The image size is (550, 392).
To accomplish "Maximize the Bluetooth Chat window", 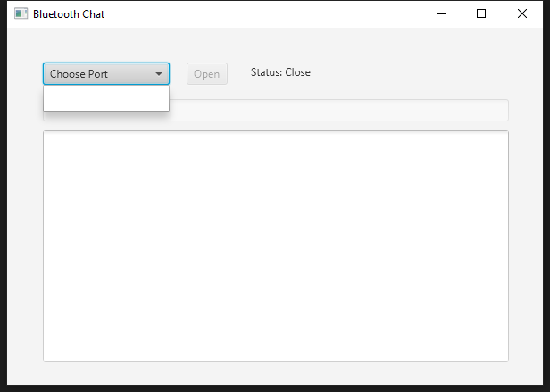I will click(481, 13).
